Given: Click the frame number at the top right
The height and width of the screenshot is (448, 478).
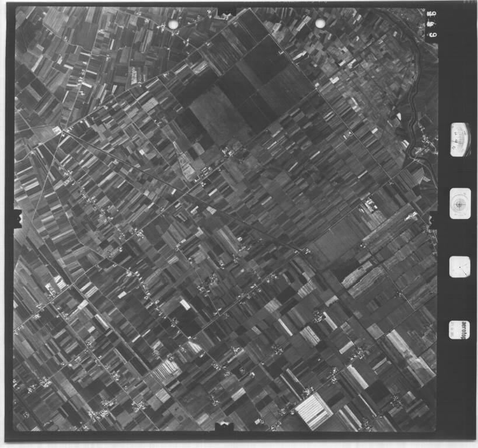Looking at the screenshot, I should click(x=433, y=24).
